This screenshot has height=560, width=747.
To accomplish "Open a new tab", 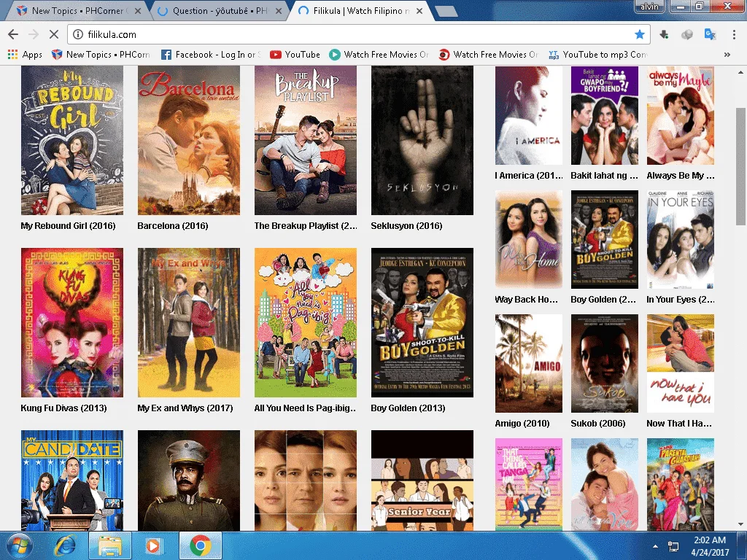I will (x=446, y=12).
